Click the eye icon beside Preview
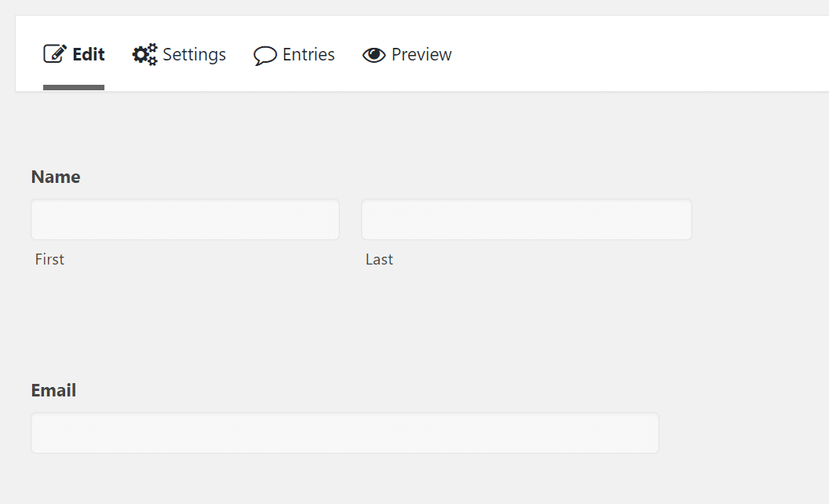 (x=374, y=55)
